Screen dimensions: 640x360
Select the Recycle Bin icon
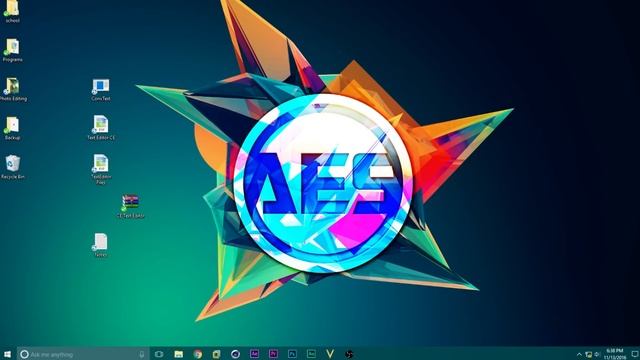[x=13, y=167]
